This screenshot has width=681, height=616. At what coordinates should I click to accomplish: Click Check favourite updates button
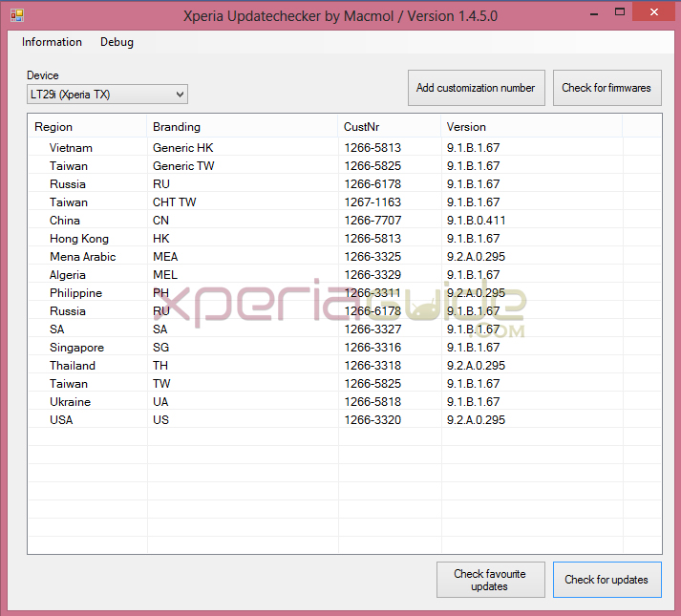point(490,580)
